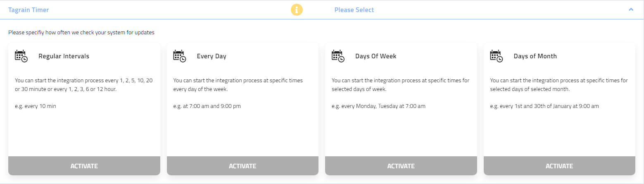Click the Days Of Week calendar-clock icon

[338, 56]
